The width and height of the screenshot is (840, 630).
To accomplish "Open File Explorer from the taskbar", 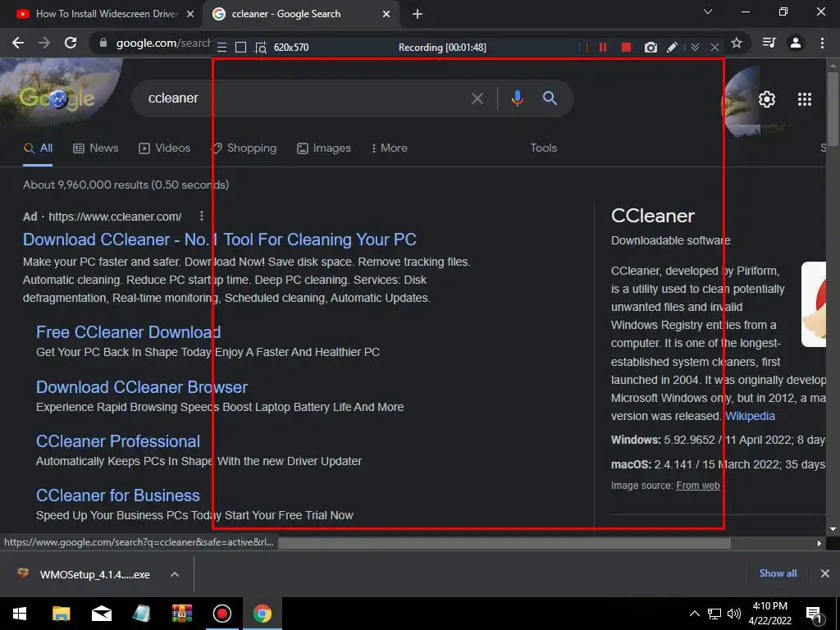I will (x=61, y=614).
